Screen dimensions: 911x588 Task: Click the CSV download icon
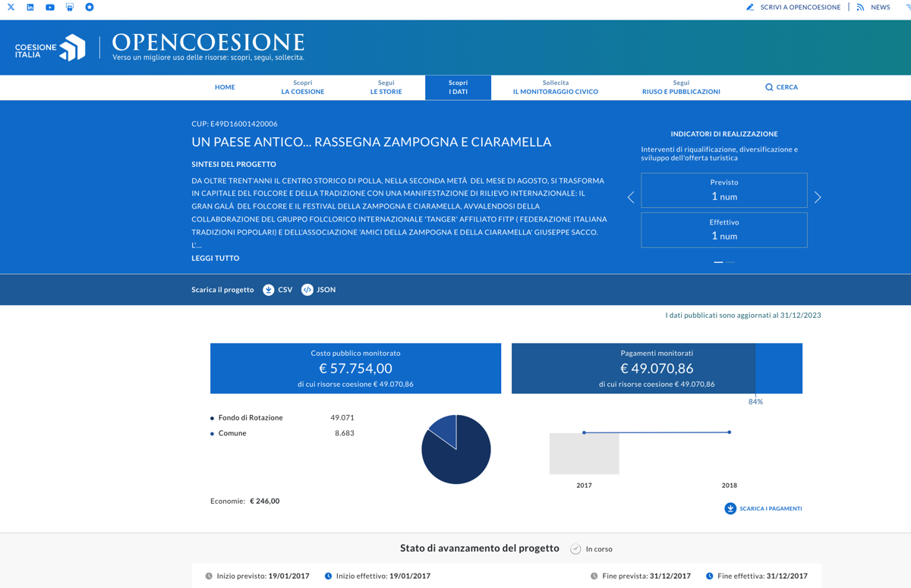pyautogui.click(x=269, y=290)
